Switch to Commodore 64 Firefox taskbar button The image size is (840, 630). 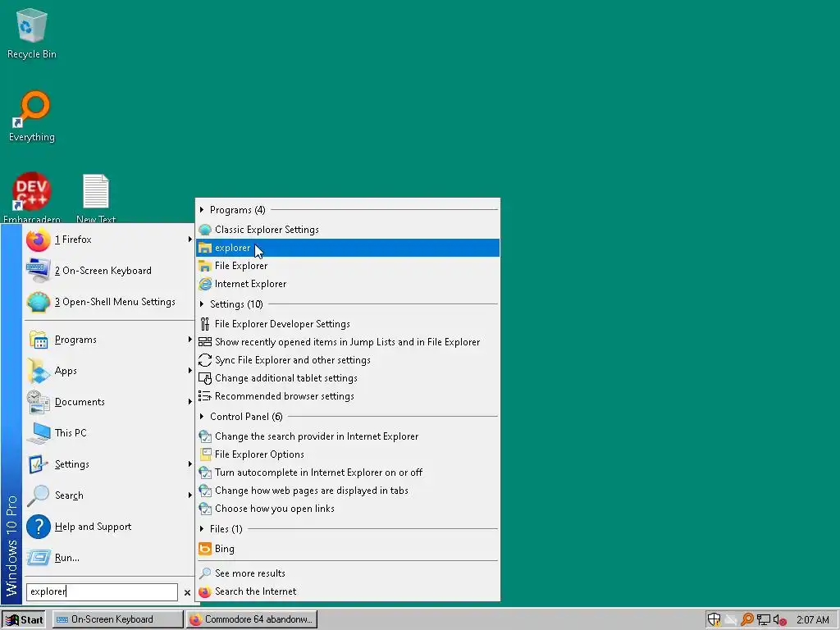[252, 619]
